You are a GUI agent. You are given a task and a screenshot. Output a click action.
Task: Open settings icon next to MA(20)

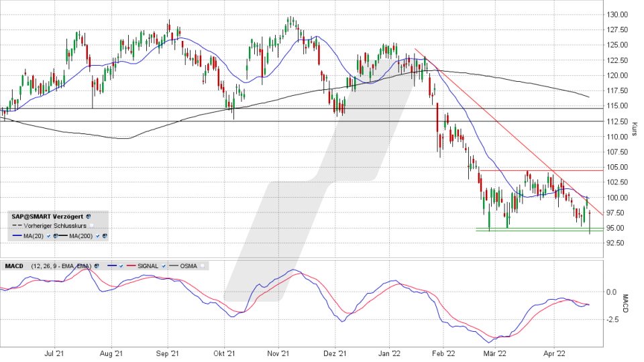[56, 236]
